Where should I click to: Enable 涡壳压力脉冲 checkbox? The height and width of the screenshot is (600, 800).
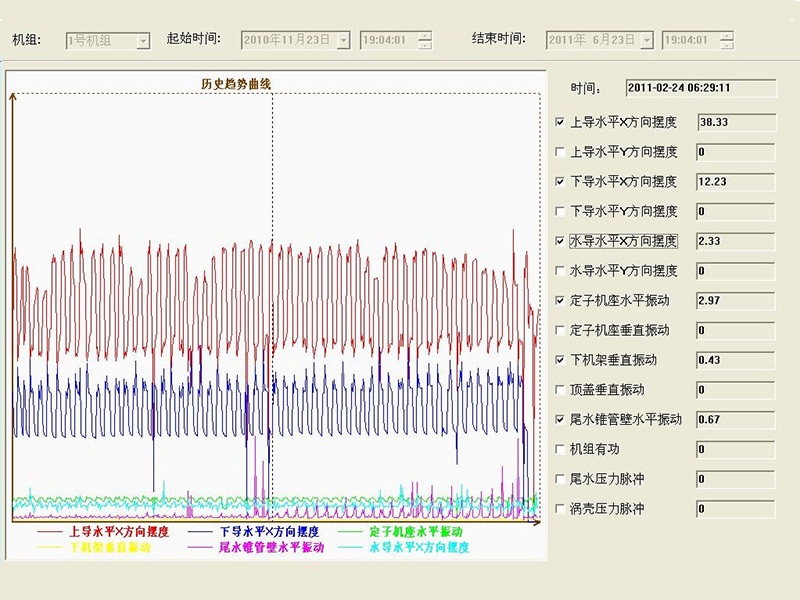tap(560, 509)
